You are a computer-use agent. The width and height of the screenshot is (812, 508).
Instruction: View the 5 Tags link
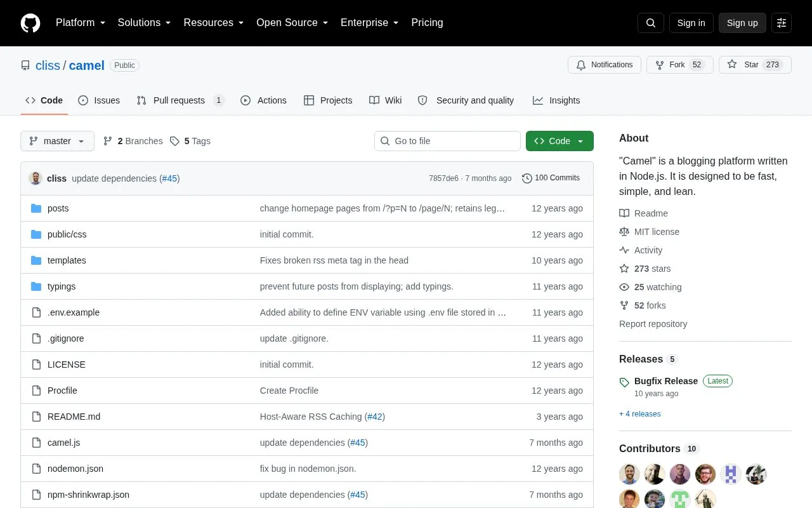coord(190,141)
